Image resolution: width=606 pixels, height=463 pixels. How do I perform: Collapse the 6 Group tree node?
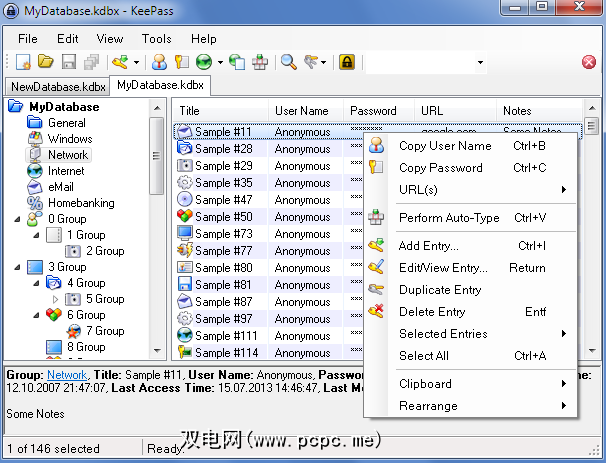[x=36, y=315]
